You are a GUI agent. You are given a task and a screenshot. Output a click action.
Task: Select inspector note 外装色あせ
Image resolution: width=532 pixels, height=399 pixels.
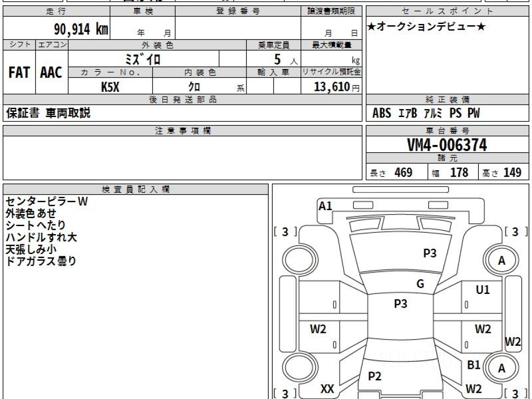[x=31, y=214]
